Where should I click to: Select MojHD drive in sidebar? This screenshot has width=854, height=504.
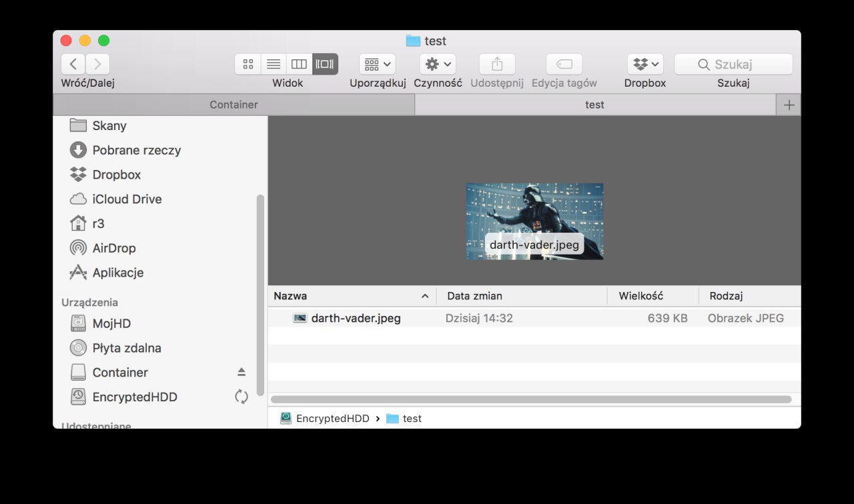click(101, 323)
